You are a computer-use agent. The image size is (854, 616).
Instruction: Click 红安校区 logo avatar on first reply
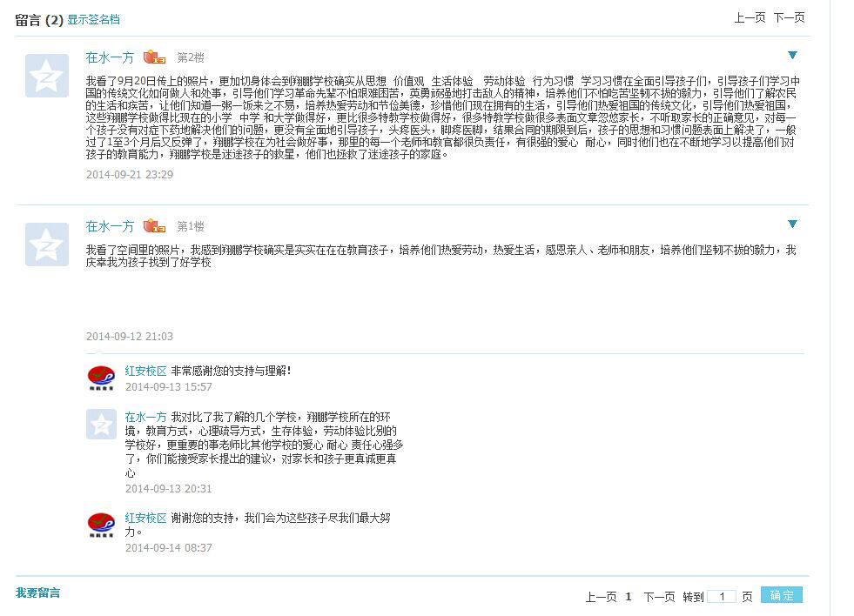tap(101, 378)
